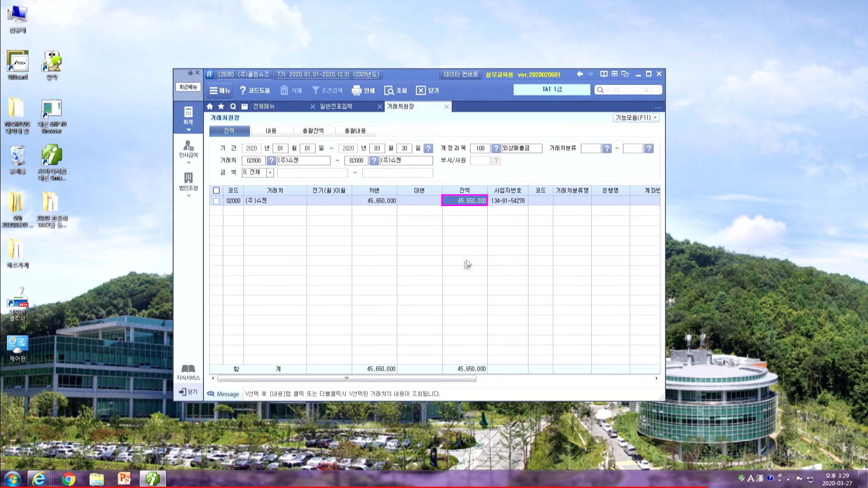The height and width of the screenshot is (488, 868).
Task: Click the 최근메뉴 button
Action: 188,87
